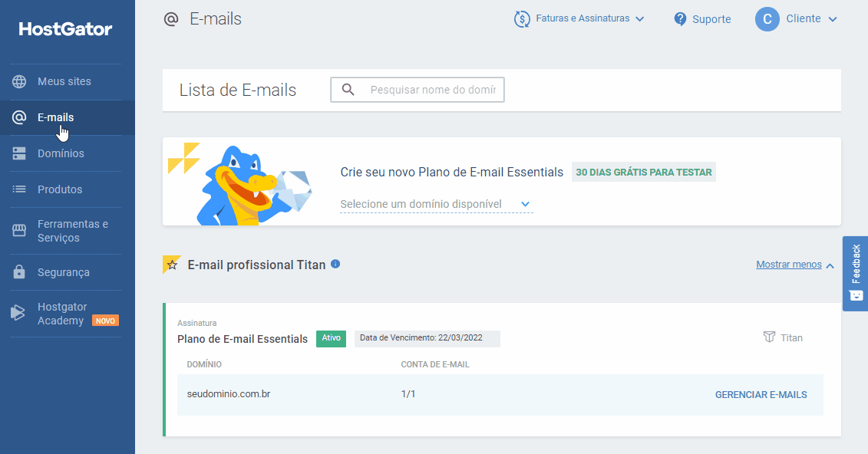The image size is (868, 454).
Task: Open Meus sites in the sidebar
Action: coord(65,81)
